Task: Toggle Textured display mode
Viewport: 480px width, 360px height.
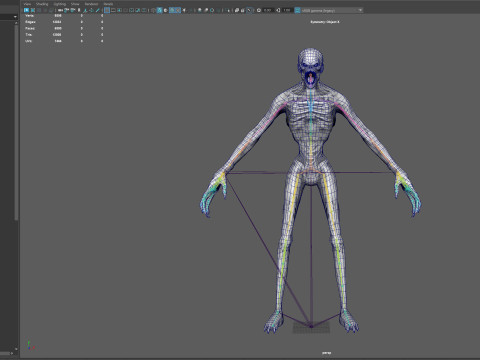Action: 178,10
